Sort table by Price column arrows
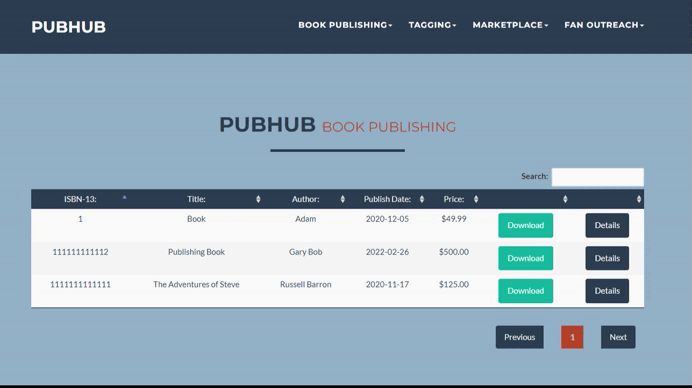 [x=476, y=199]
